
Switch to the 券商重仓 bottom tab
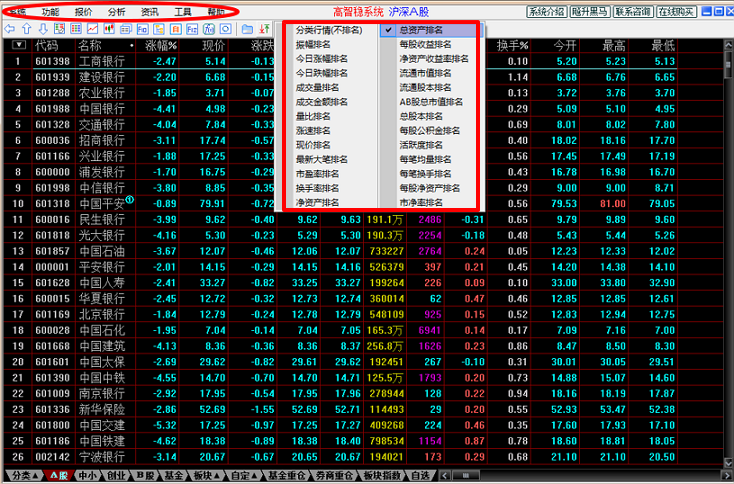[334, 476]
